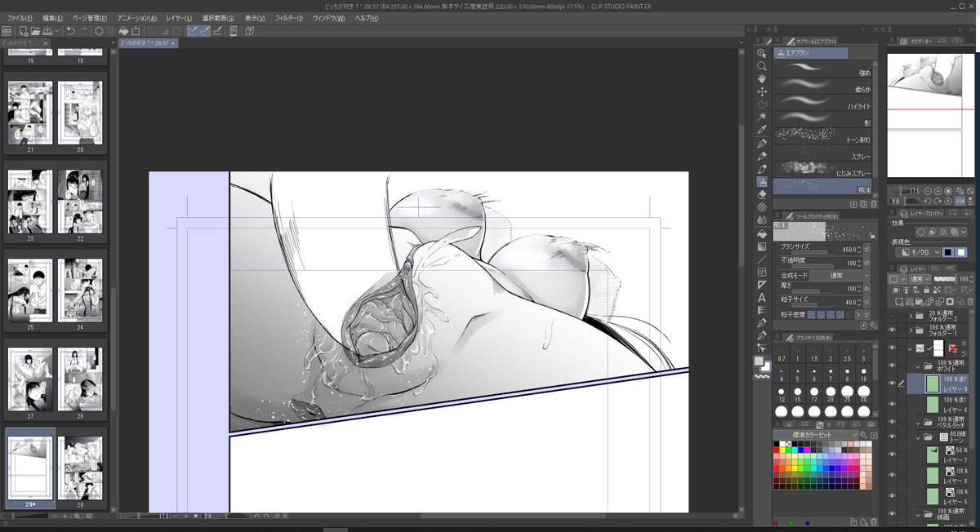Screen dimensions: 980x532
Task: Hide the ホワイト folder
Action: pos(892,367)
